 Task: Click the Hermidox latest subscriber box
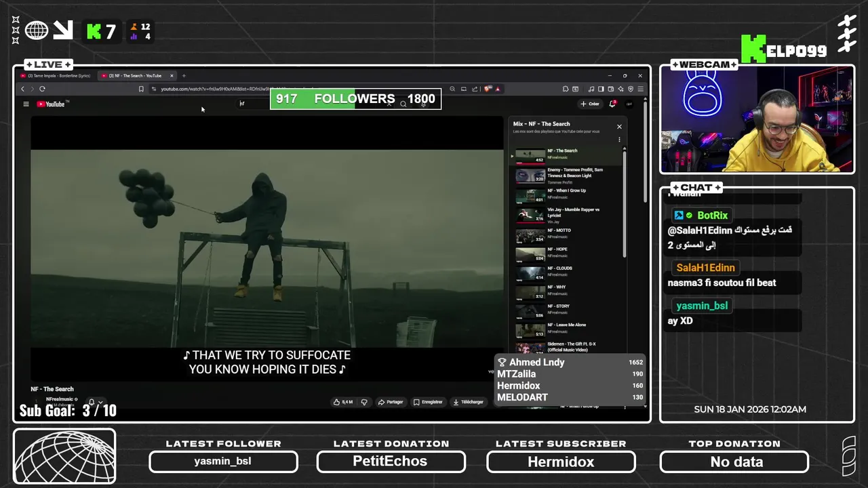[x=561, y=462]
